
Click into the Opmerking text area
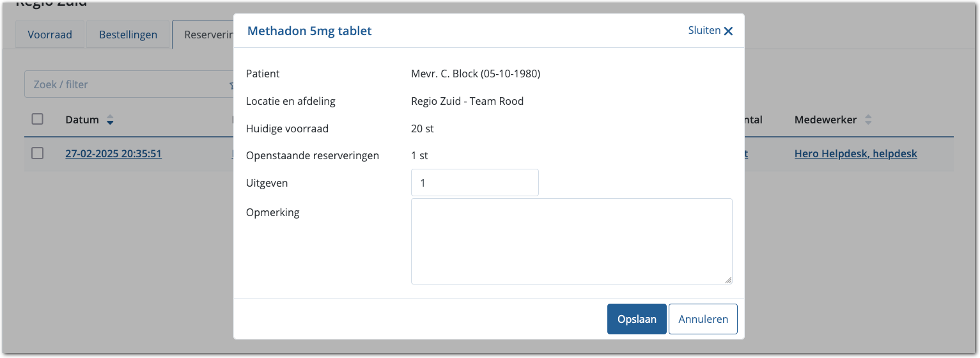pyautogui.click(x=571, y=241)
